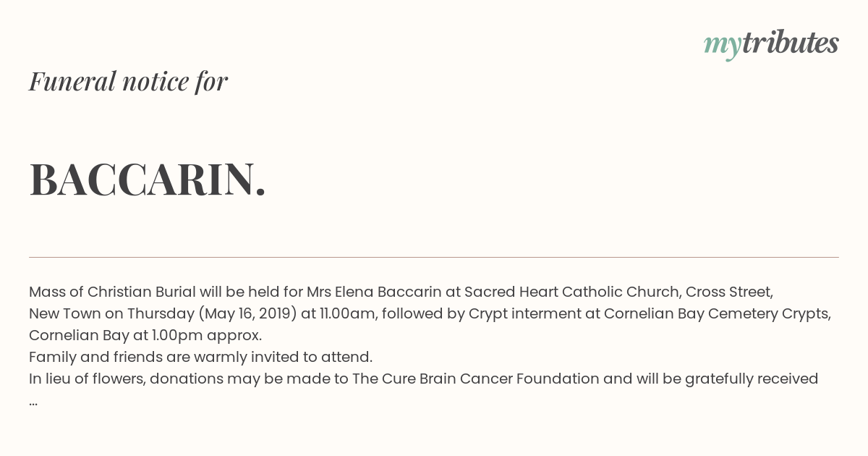Screen dimensions: 868x456
Task: Open the trailing ellipsis to read more
Action: 33,400
